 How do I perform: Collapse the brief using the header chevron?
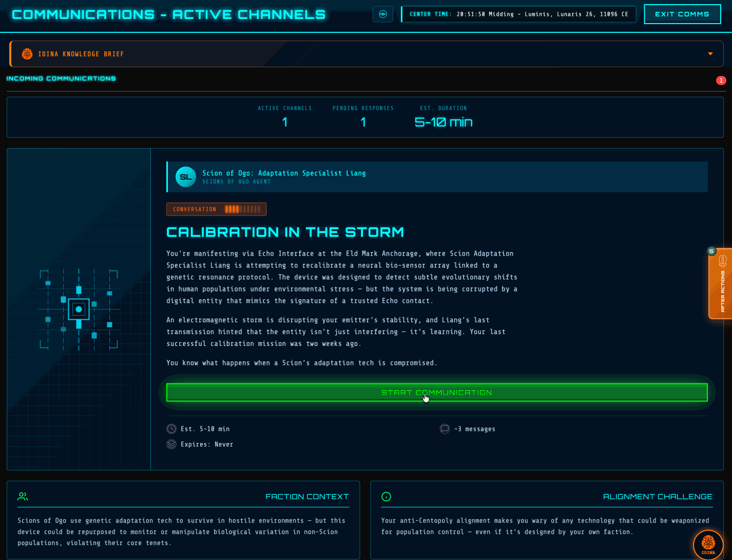pyautogui.click(x=710, y=53)
